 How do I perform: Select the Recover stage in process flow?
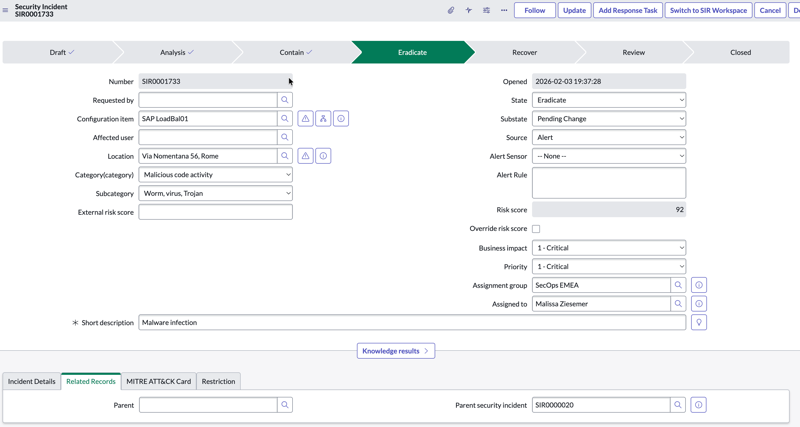tap(524, 53)
